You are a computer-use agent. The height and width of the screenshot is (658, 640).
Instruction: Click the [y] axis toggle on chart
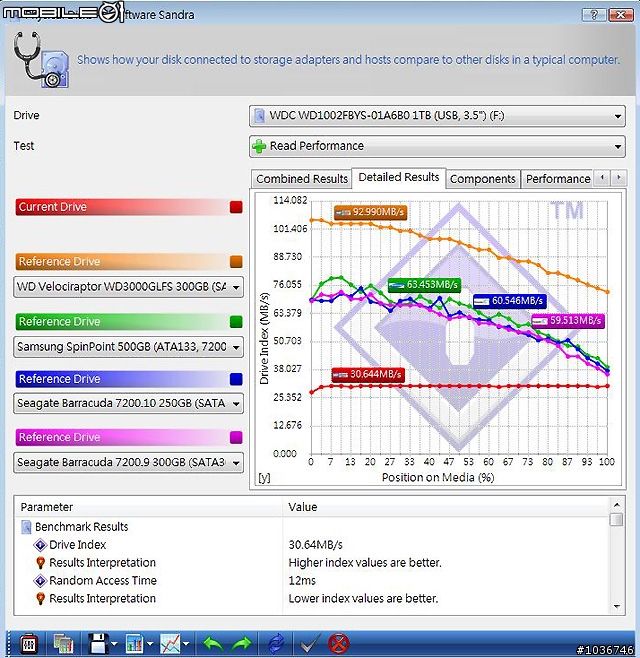264,478
